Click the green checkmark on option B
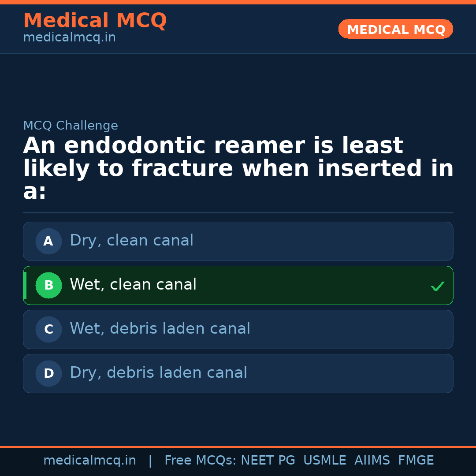The image size is (476, 476). coord(438,286)
